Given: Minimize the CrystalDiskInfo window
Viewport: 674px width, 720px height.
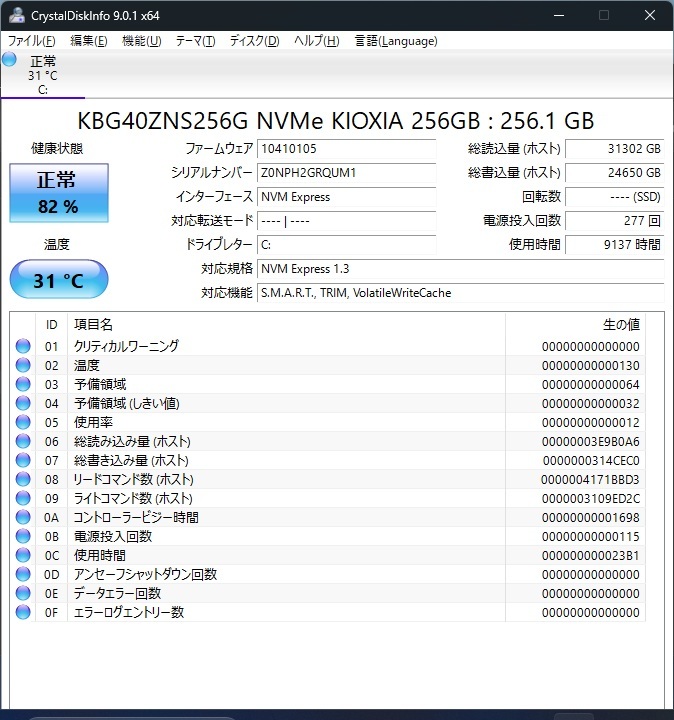Looking at the screenshot, I should click(559, 15).
